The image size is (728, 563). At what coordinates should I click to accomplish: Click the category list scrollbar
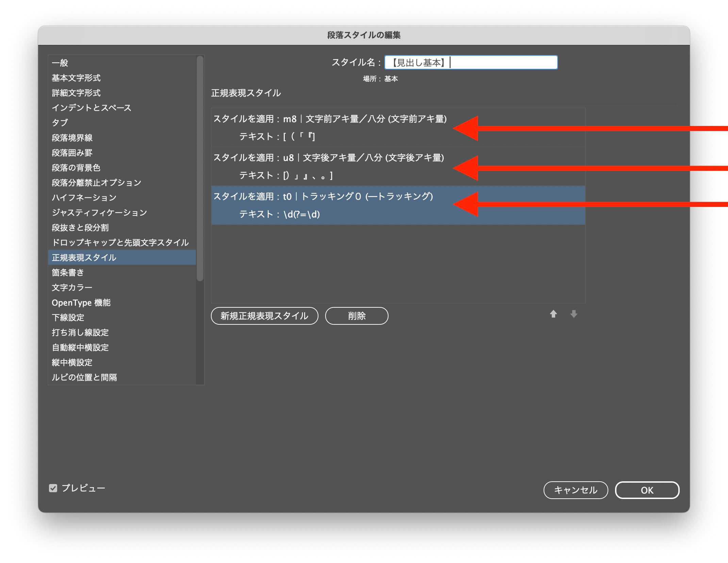(200, 168)
